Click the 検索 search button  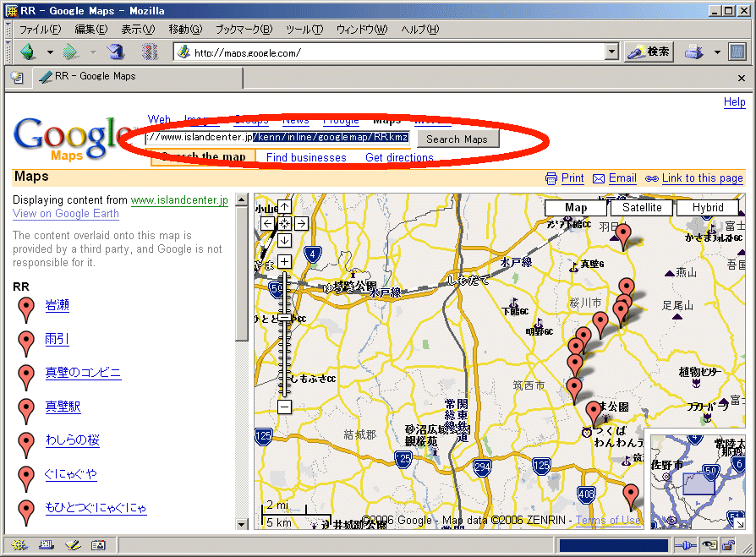[649, 52]
